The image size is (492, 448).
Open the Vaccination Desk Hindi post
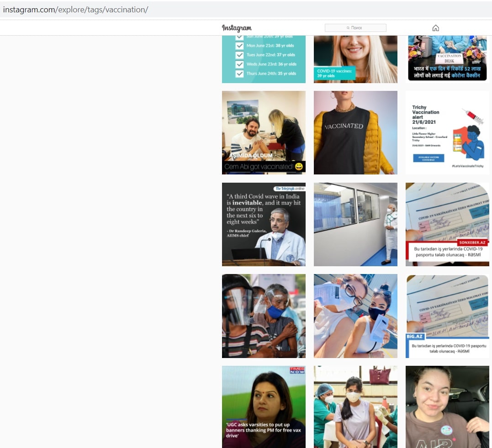coord(447,59)
